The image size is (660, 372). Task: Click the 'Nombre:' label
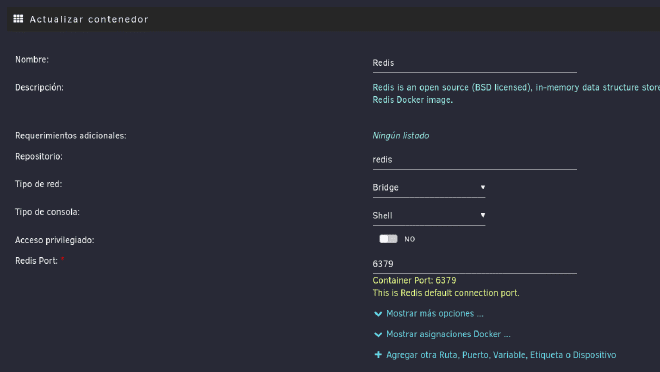[x=32, y=60]
